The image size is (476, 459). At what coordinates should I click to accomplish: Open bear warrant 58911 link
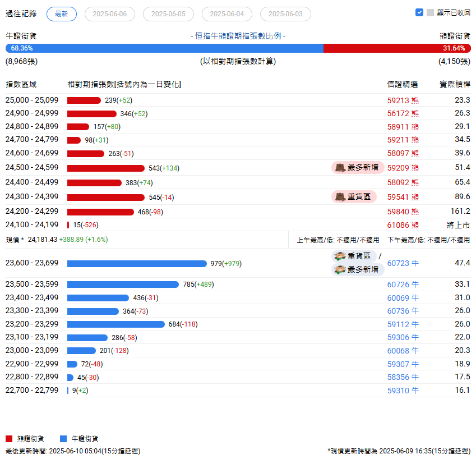coord(403,127)
